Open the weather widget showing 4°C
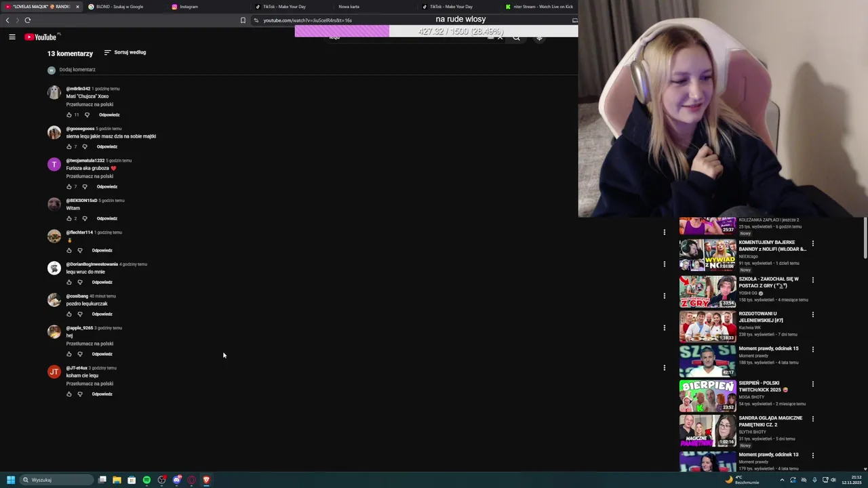The image size is (868, 488). 741,480
